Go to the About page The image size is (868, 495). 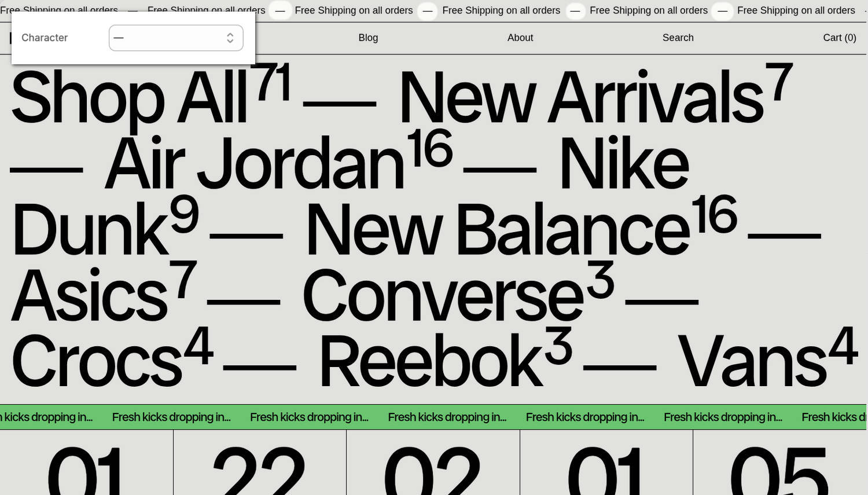520,38
